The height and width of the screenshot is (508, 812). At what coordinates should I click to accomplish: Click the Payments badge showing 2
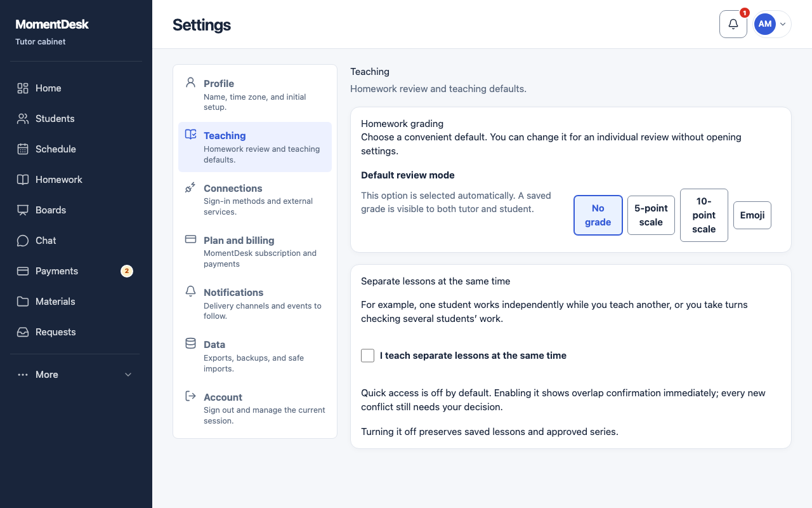(127, 271)
